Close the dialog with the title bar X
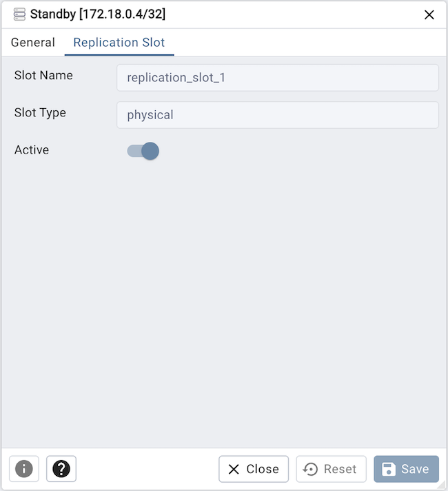448x491 pixels. coord(429,14)
